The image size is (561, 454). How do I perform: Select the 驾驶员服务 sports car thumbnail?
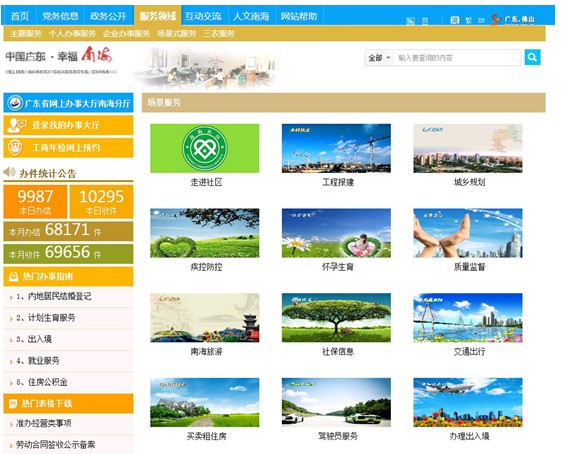click(x=336, y=402)
